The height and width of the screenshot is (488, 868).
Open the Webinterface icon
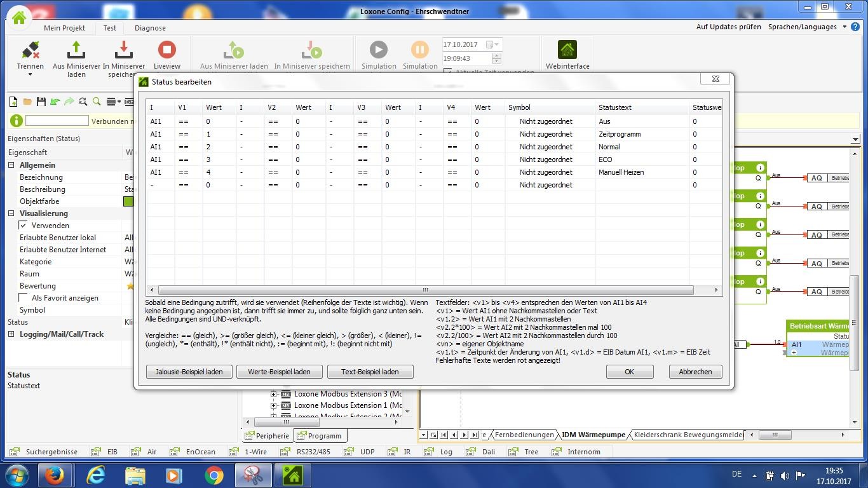567,50
